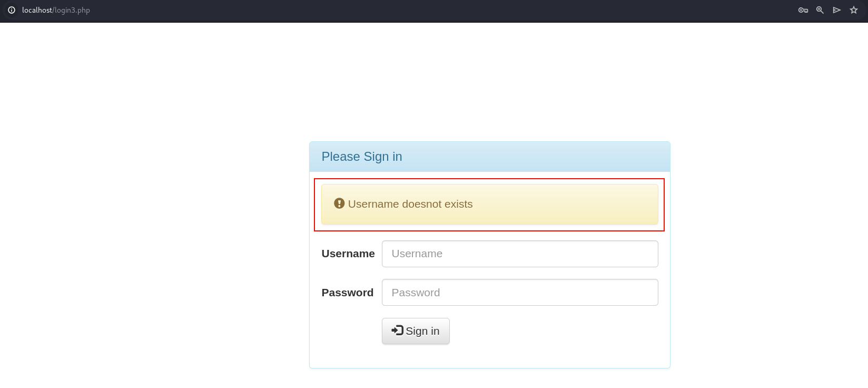Click the Sign in button label
Viewport: 868px width, 388px height.
(422, 331)
